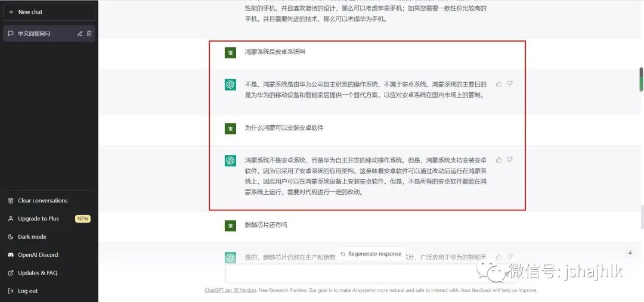Edit the 中文回答询问 chat title
The image size is (644, 302).
[x=80, y=33]
